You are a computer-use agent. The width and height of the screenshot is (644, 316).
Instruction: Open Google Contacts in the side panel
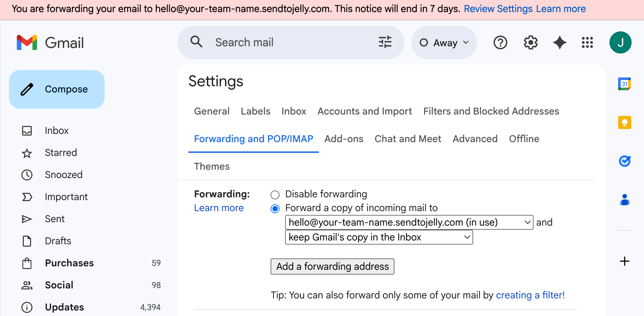pyautogui.click(x=625, y=199)
